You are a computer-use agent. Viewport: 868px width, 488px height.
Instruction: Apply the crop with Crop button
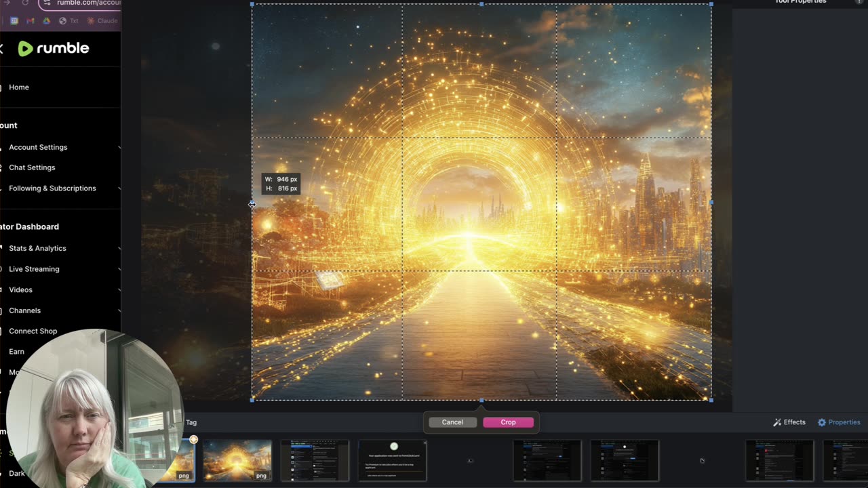[x=508, y=422]
